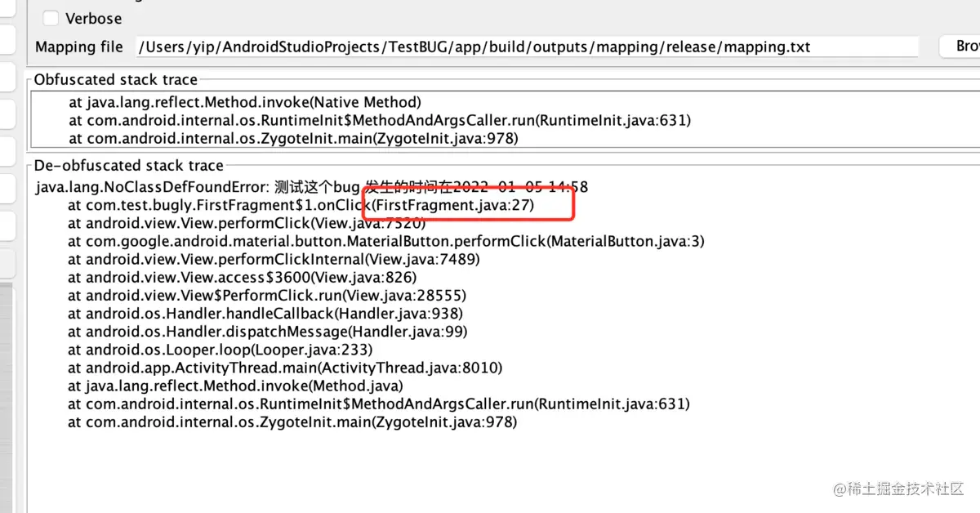
Task: Select the Method.invoke(Native Method) line
Action: click(x=245, y=102)
